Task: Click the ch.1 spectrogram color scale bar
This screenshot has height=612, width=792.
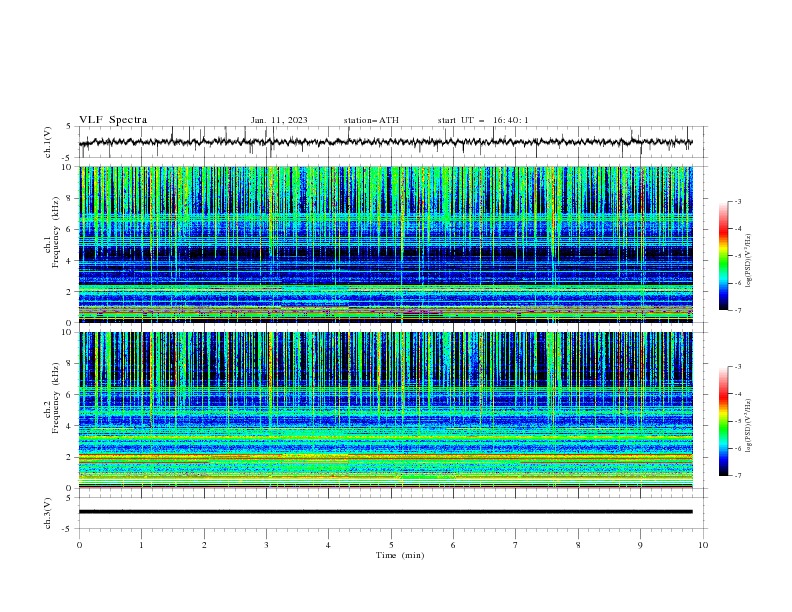Action: pyautogui.click(x=723, y=256)
